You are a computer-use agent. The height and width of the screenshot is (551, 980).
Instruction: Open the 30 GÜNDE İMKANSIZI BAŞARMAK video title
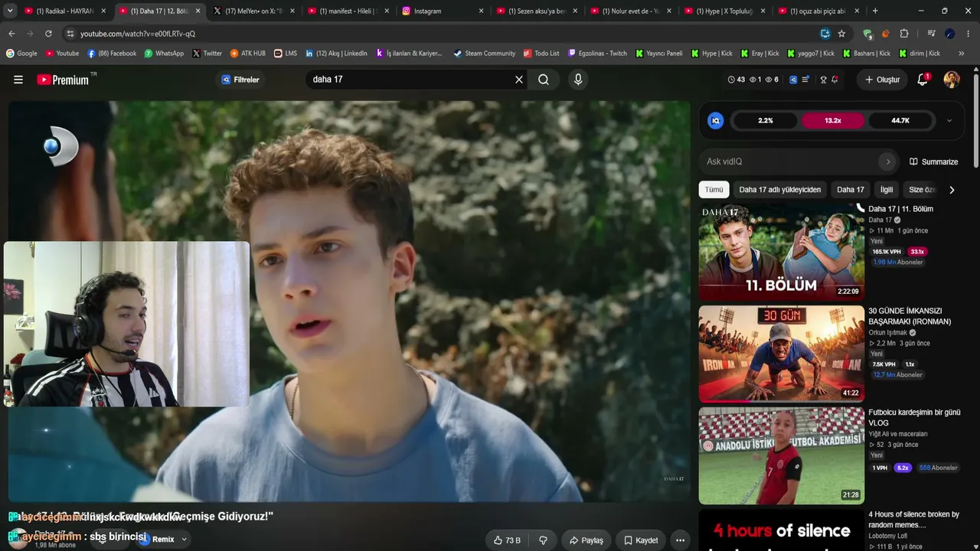coord(910,316)
